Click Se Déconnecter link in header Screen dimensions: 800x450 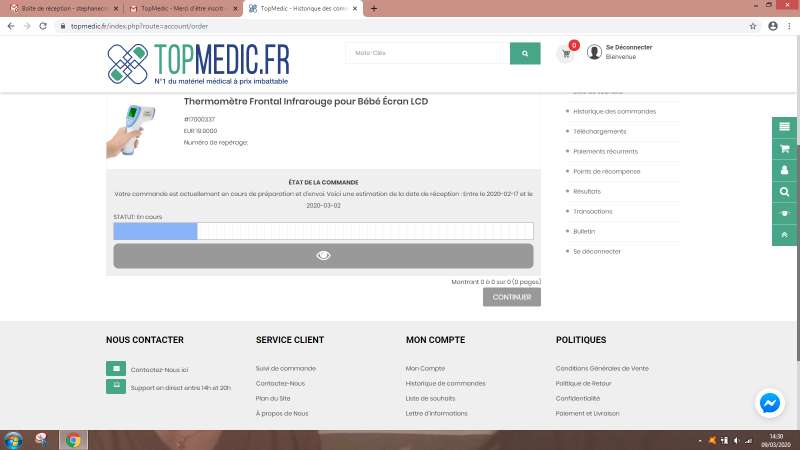629,47
